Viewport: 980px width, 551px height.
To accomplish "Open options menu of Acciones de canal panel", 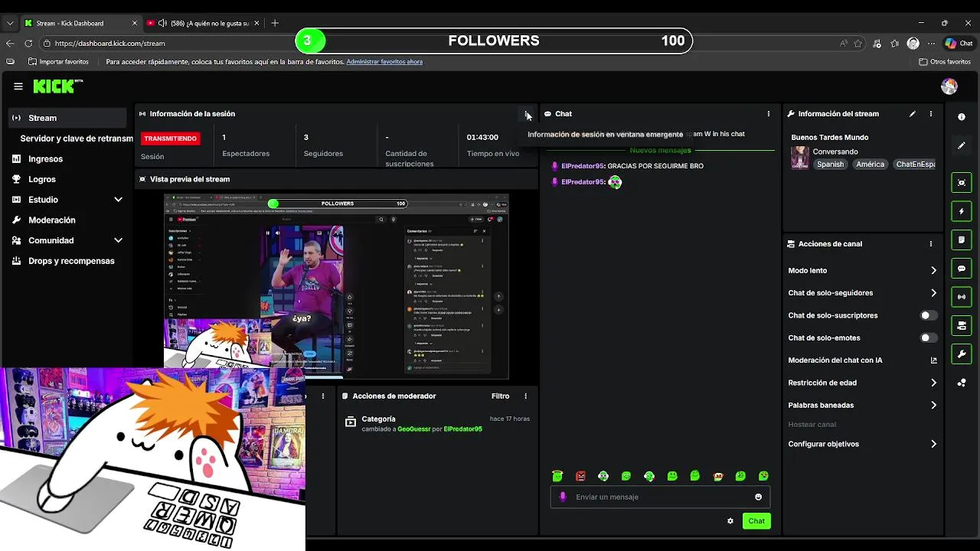I will pos(931,244).
